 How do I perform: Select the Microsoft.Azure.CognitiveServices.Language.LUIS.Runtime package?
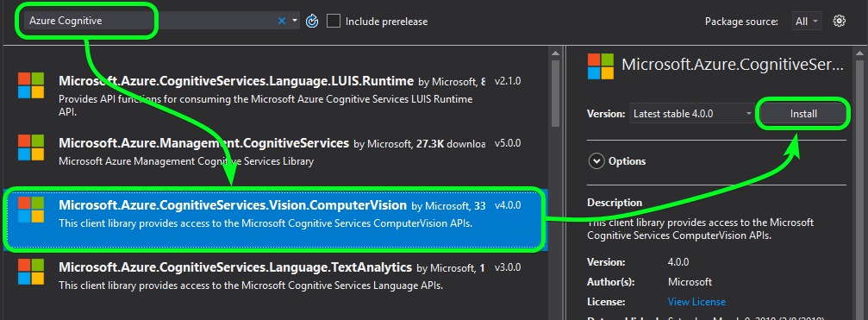pos(270,95)
